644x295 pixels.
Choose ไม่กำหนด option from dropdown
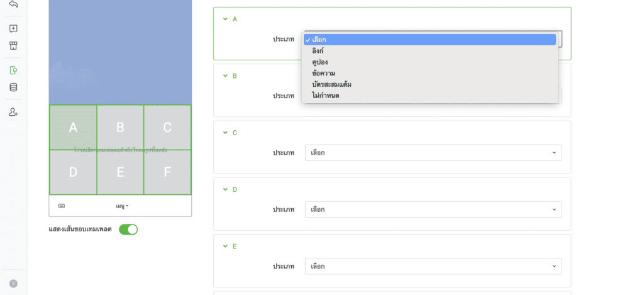coord(430,96)
